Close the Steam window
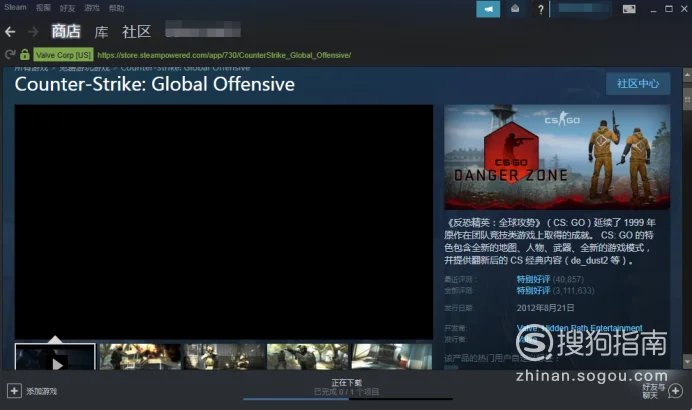Screen dimensions: 692x410 pyautogui.click(x=684, y=9)
